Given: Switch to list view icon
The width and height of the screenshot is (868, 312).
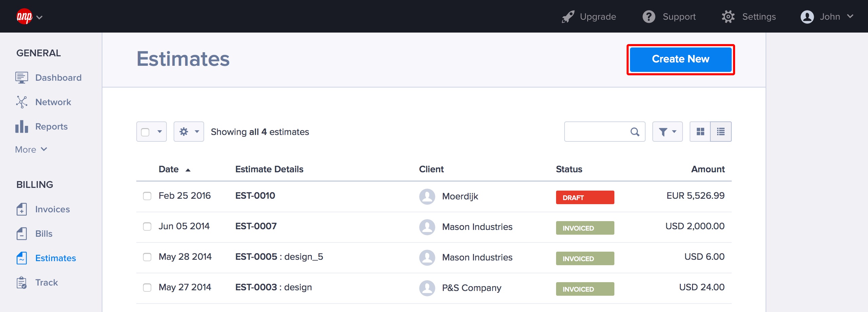Looking at the screenshot, I should pos(721,132).
